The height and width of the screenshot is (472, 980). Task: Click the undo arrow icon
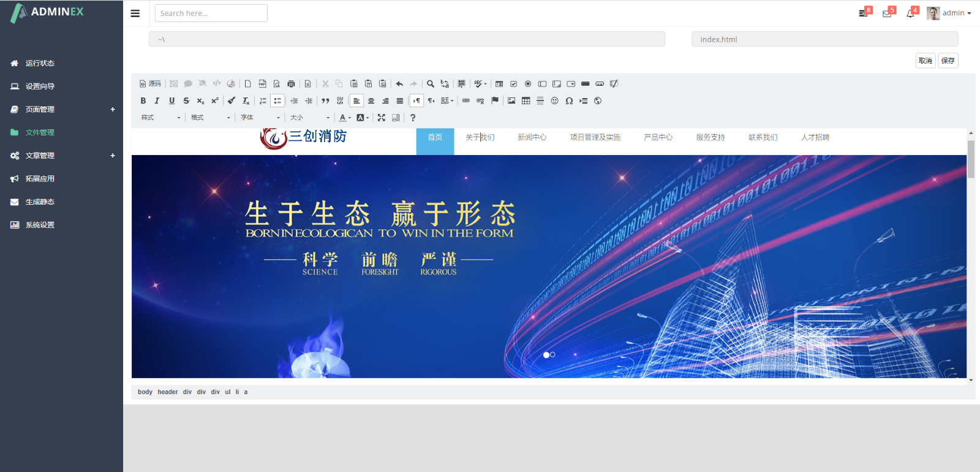point(399,84)
